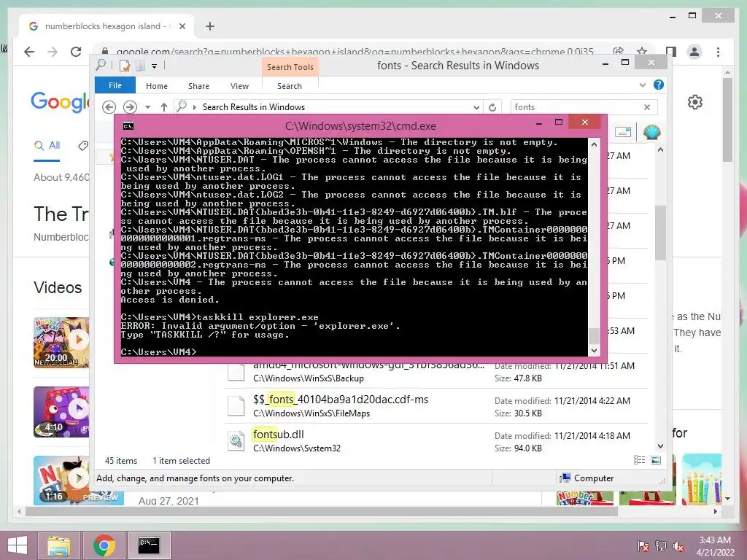Open the Chrome three-dot menu
This screenshot has height=560, width=747.
718,52
